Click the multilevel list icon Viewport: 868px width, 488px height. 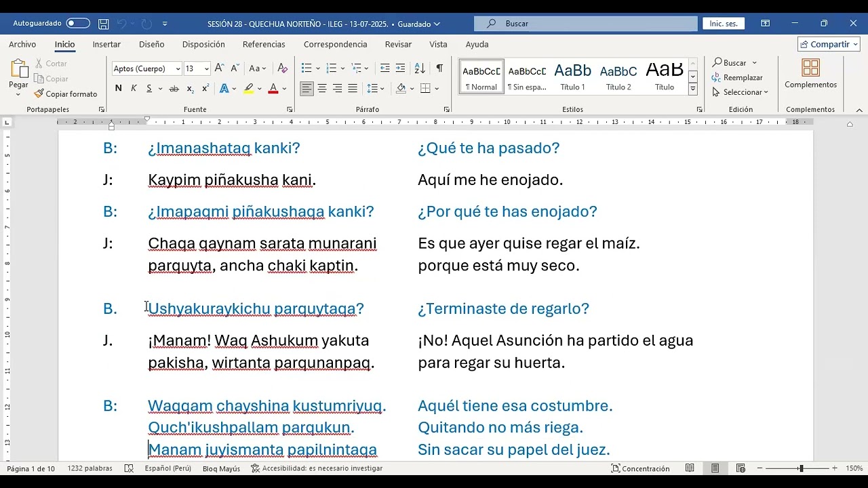coord(357,68)
